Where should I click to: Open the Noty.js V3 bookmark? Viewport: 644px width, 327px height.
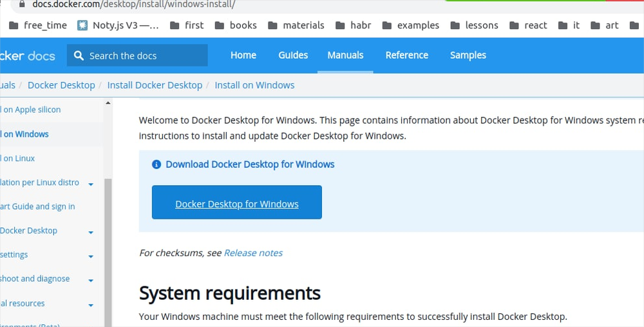(118, 26)
